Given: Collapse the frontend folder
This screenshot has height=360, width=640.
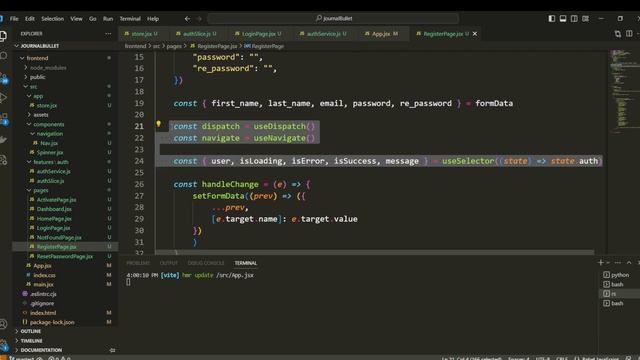Looking at the screenshot, I should (x=22, y=58).
